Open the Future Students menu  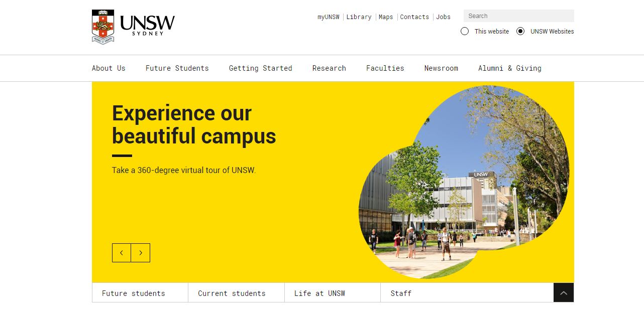[x=177, y=68]
